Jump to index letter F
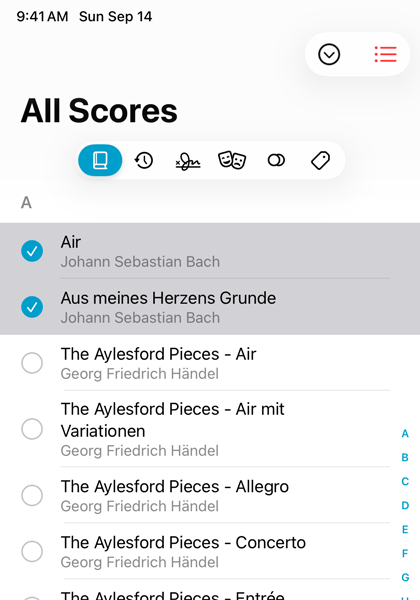The image size is (420, 600). pos(405,553)
